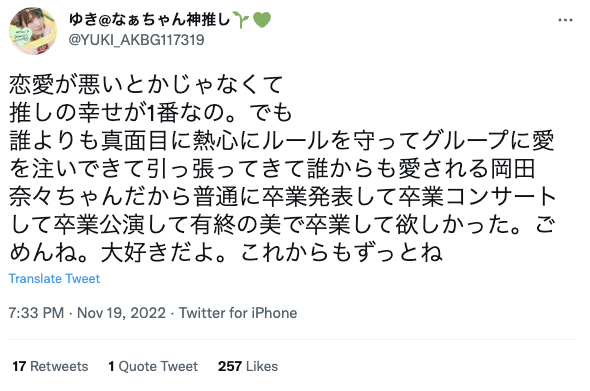Viewport: 590px width, 391px height.
Task: Click the Translate Tweet link
Action: [54, 278]
